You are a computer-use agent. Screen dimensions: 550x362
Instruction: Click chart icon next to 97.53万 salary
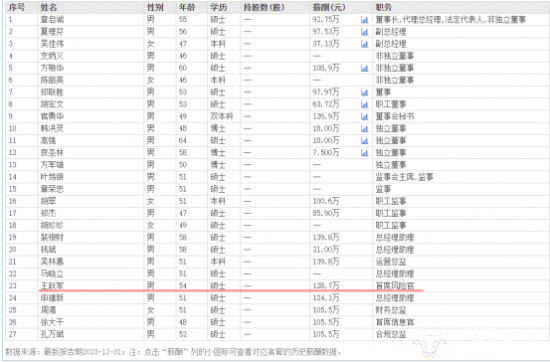[x=364, y=32]
